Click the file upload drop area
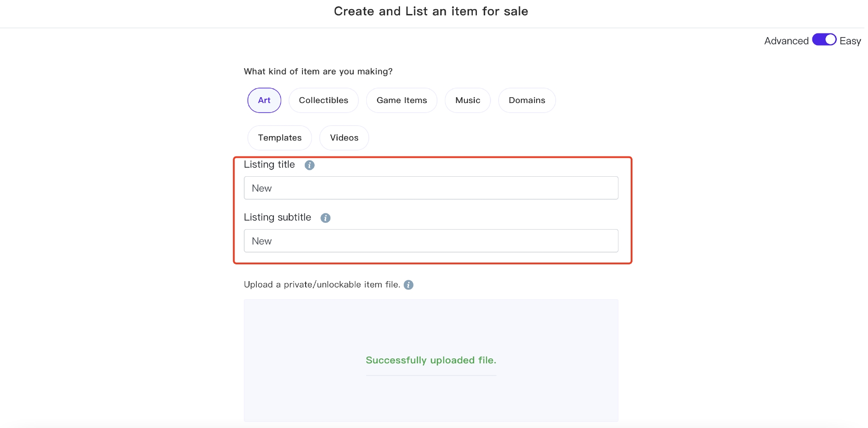Screen dimensions: 868x428 pyautogui.click(x=431, y=360)
